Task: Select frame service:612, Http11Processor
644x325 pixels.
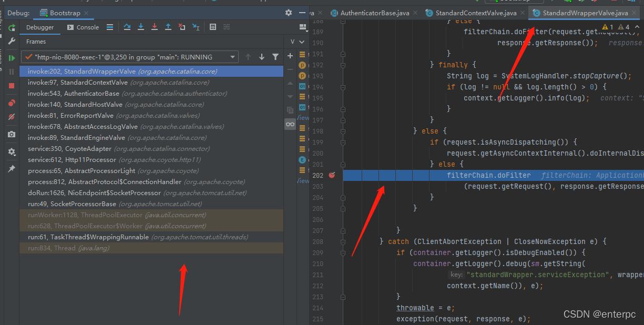Action: click(x=151, y=159)
